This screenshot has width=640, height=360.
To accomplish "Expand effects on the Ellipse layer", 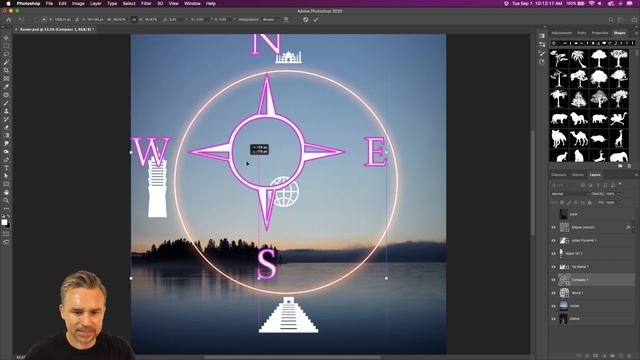I will (633, 227).
